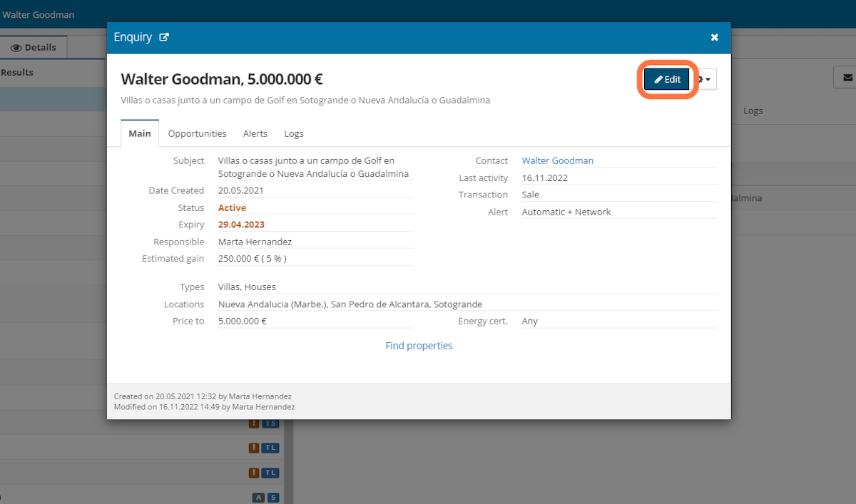
Task: Click the expiry date 29.04.2023
Action: (241, 225)
